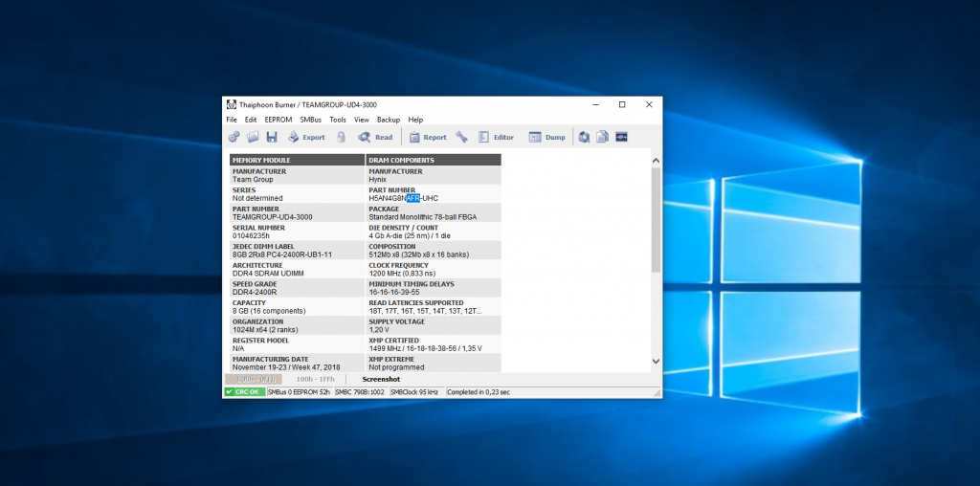Save the dump with the floppy disk icon
The width and height of the screenshot is (980, 486).
click(272, 137)
